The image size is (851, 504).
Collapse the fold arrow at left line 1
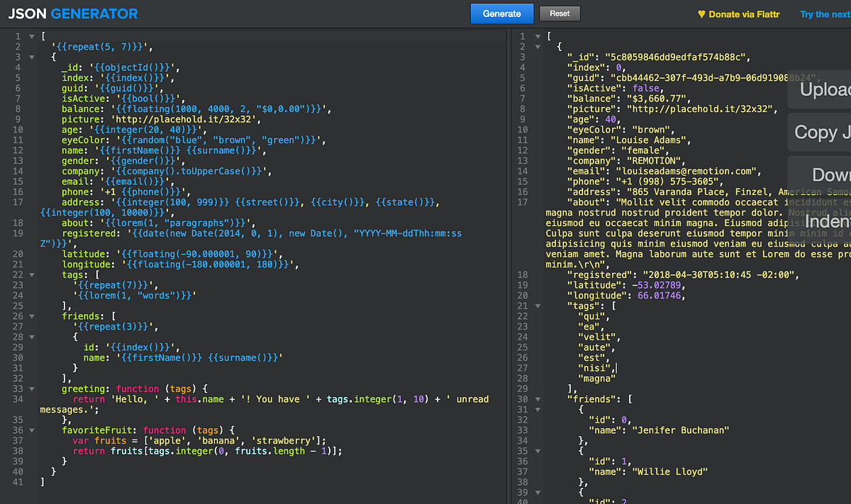[31, 36]
